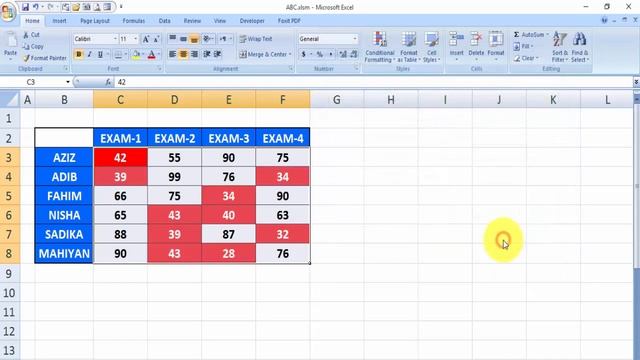640x360 pixels.
Task: Cut the selected cells
Action: (32, 35)
